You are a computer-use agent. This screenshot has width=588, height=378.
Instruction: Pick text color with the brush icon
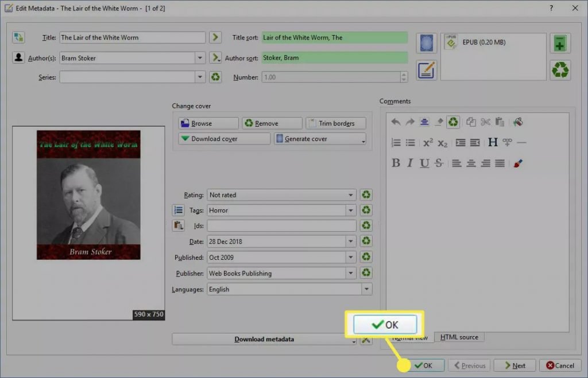518,163
